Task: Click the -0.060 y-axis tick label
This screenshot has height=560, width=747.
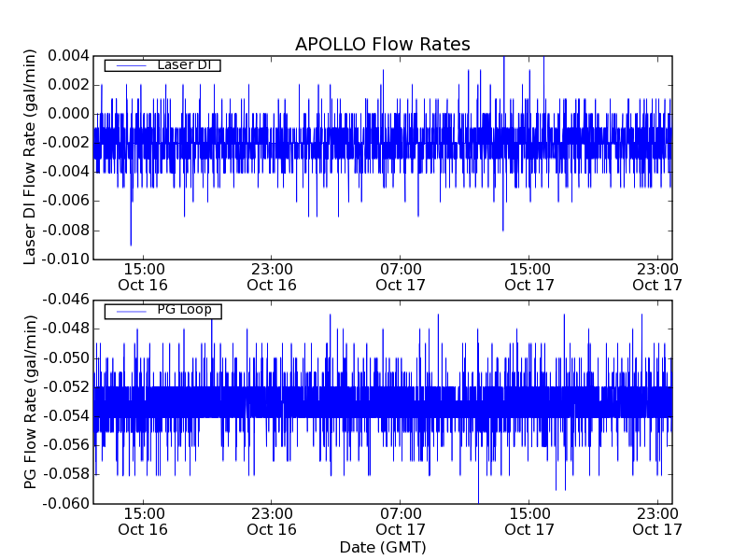Action: click(x=66, y=503)
